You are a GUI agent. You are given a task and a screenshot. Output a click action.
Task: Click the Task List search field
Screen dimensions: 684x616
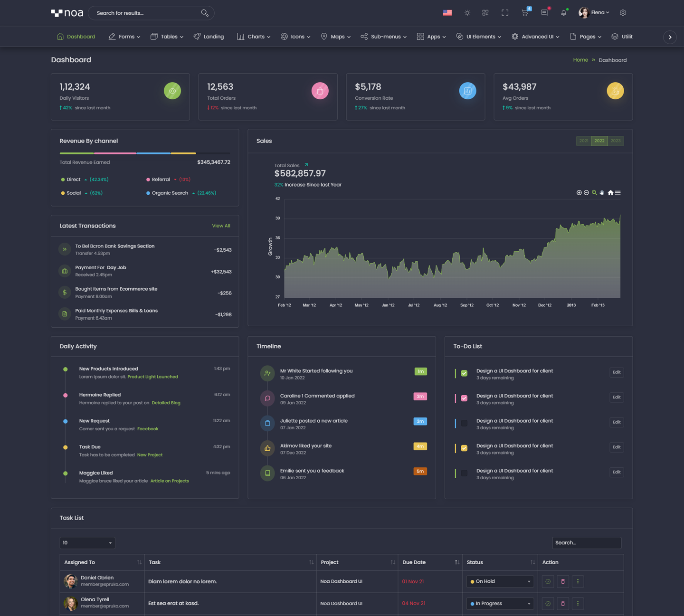coord(586,543)
